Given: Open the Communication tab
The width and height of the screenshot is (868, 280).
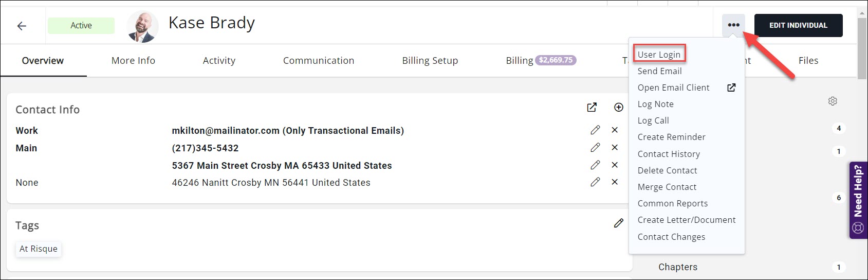Looking at the screenshot, I should (319, 61).
